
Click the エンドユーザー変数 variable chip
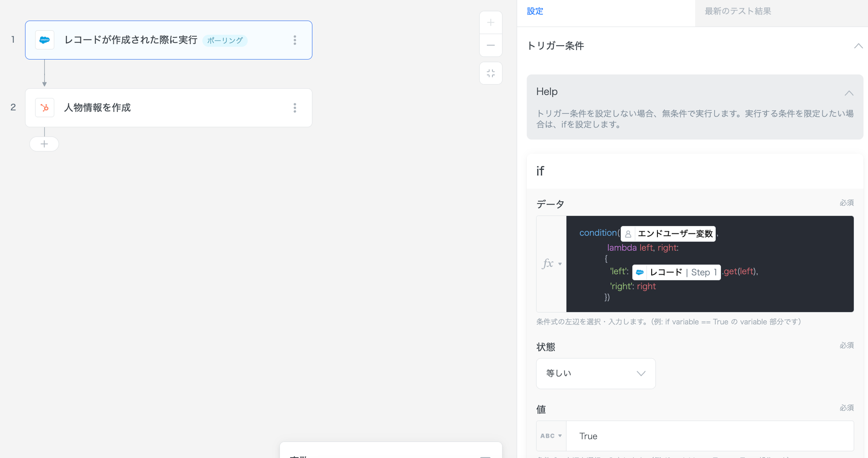(x=668, y=234)
